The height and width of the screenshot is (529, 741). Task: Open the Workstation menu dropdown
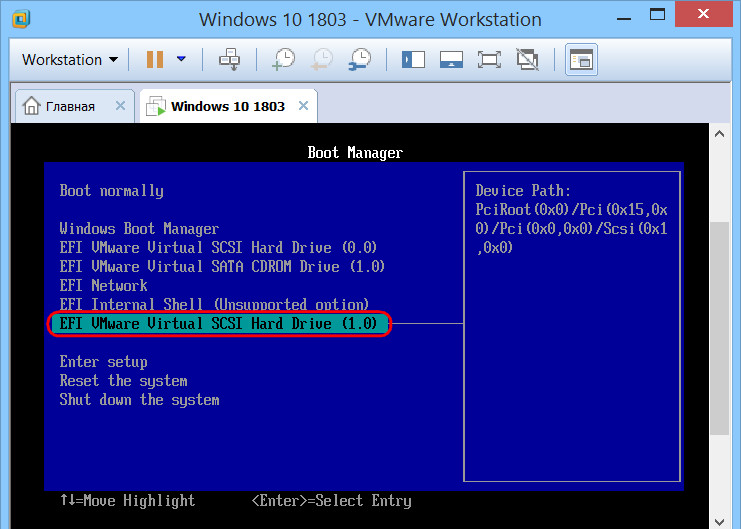tap(70, 60)
